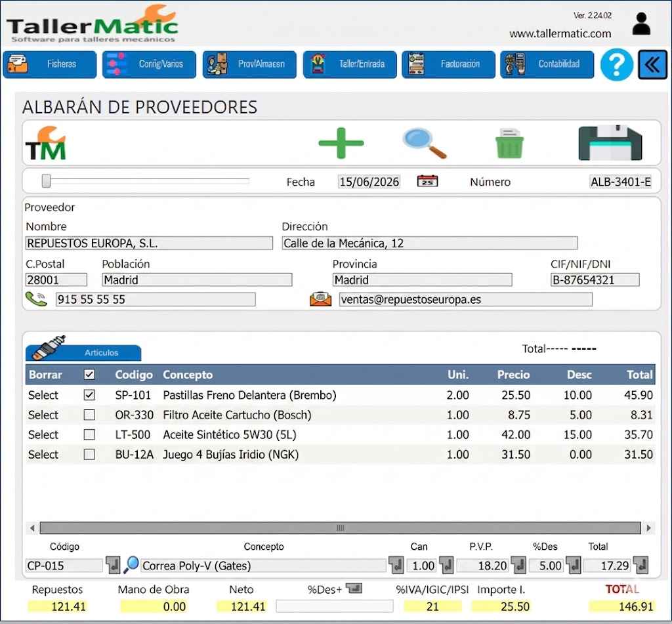Click the proveedor Nombre field
Viewport: 672px width, 624px height.
tap(149, 243)
